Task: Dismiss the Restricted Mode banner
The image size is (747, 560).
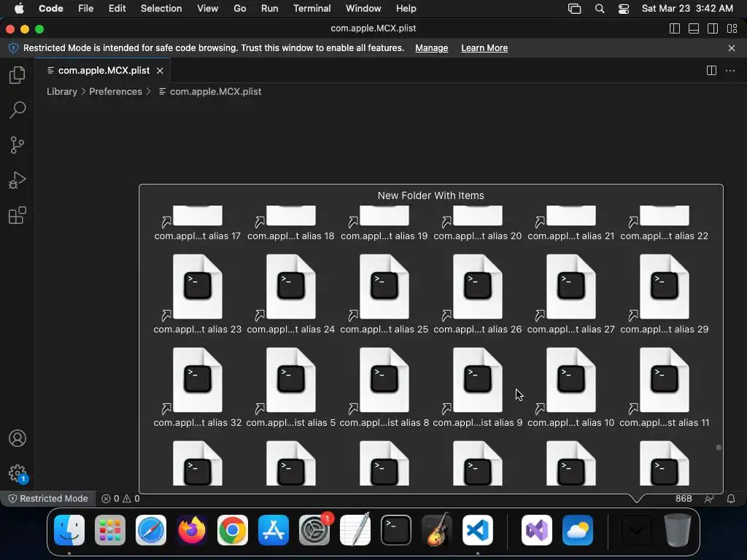Action: tap(732, 48)
